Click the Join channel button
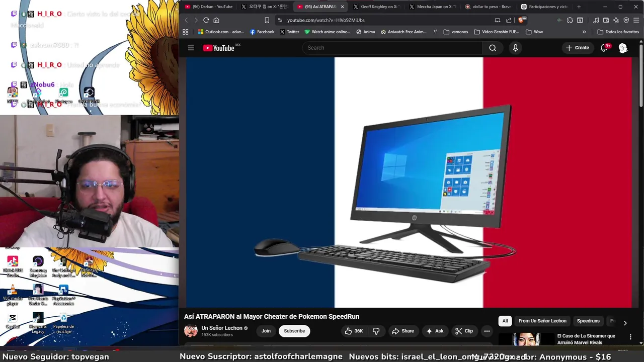The height and width of the screenshot is (362, 644). click(266, 331)
